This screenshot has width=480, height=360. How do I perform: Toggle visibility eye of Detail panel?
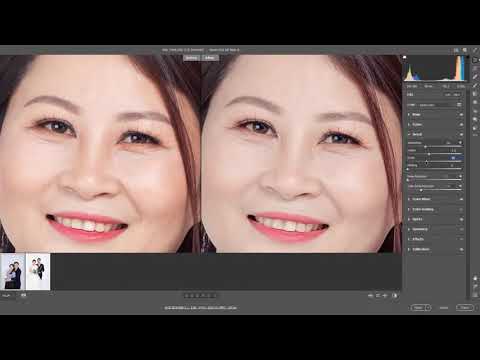461,134
